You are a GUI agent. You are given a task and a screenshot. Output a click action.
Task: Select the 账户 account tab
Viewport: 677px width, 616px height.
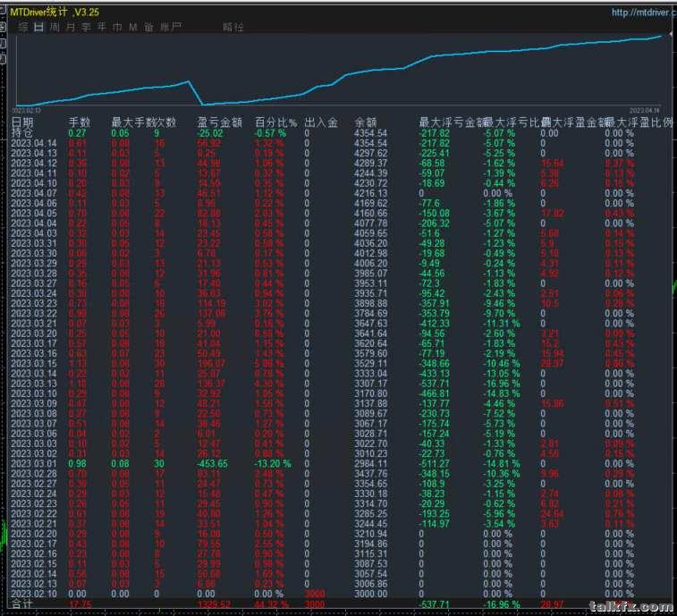(x=170, y=27)
